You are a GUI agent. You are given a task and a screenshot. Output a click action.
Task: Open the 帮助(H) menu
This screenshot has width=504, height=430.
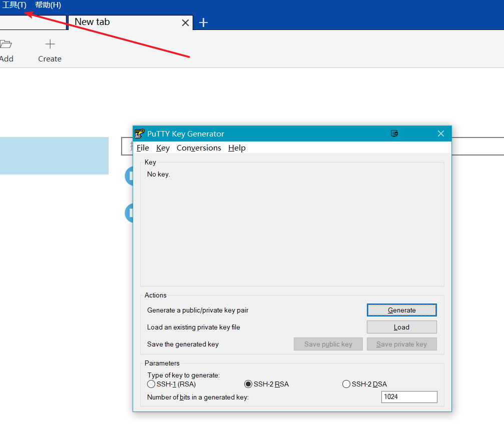48,5
